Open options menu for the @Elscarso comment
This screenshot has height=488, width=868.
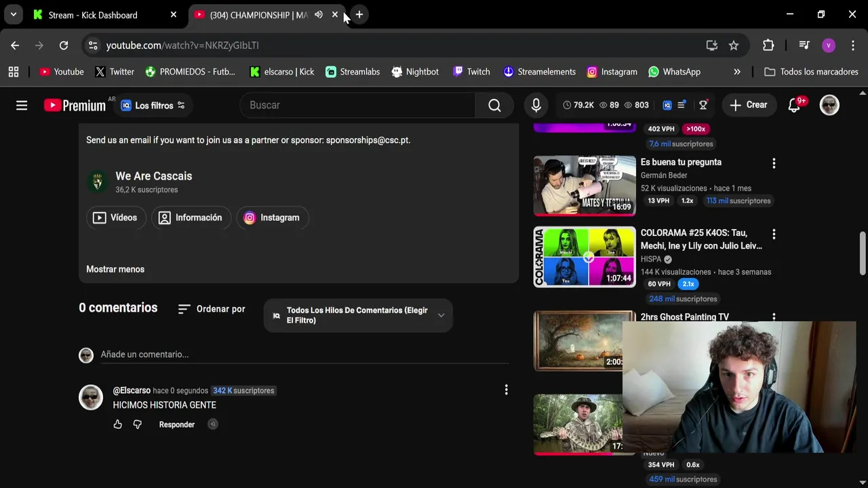tap(506, 390)
